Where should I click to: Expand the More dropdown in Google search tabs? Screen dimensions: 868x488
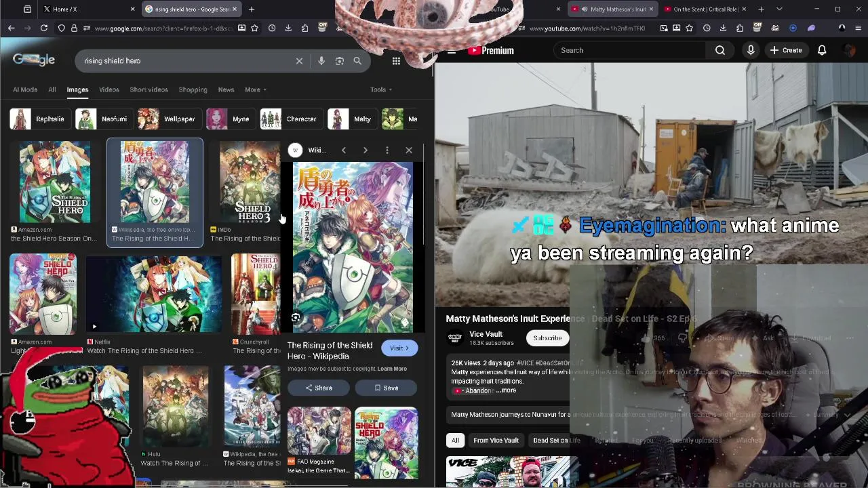pos(256,89)
